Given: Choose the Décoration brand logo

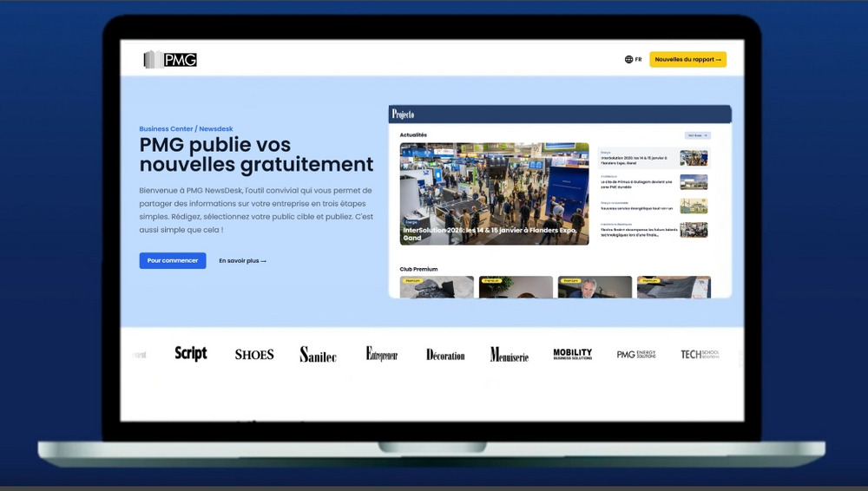Looking at the screenshot, I should [x=445, y=355].
